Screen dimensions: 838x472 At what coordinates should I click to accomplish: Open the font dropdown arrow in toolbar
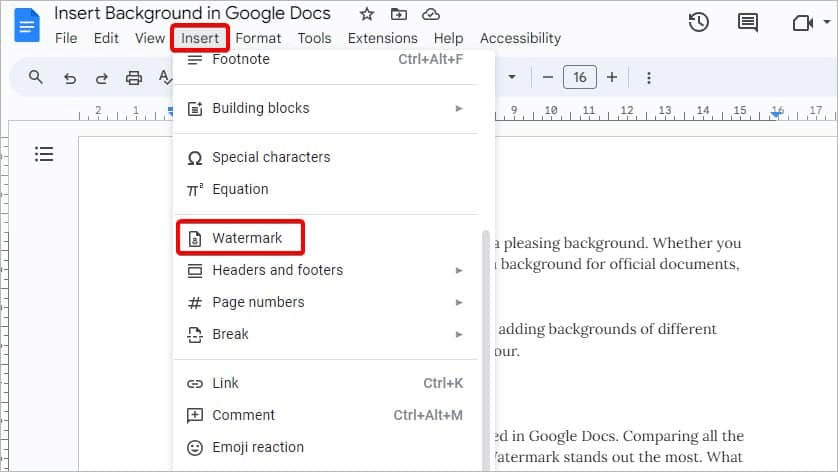[x=511, y=77]
